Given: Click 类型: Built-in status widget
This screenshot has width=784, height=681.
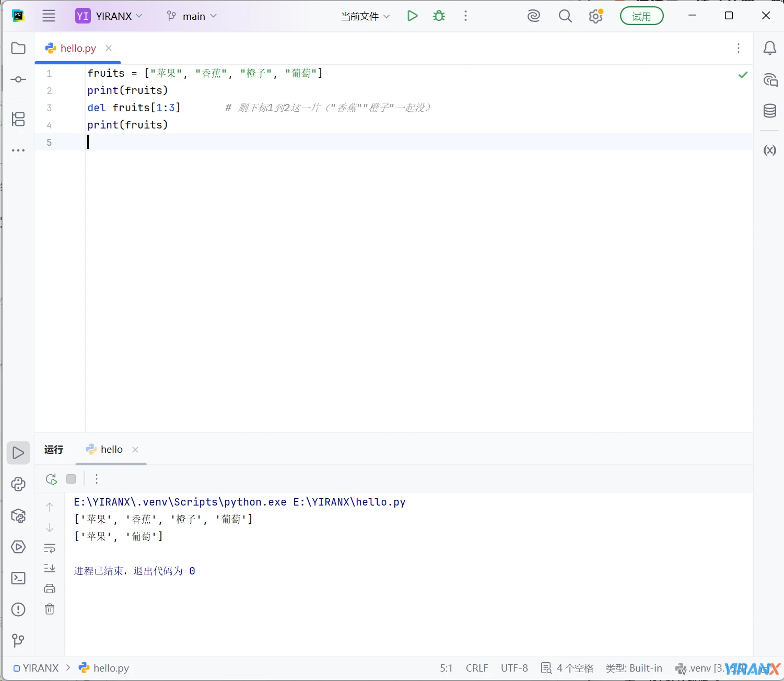Looking at the screenshot, I should [x=634, y=668].
